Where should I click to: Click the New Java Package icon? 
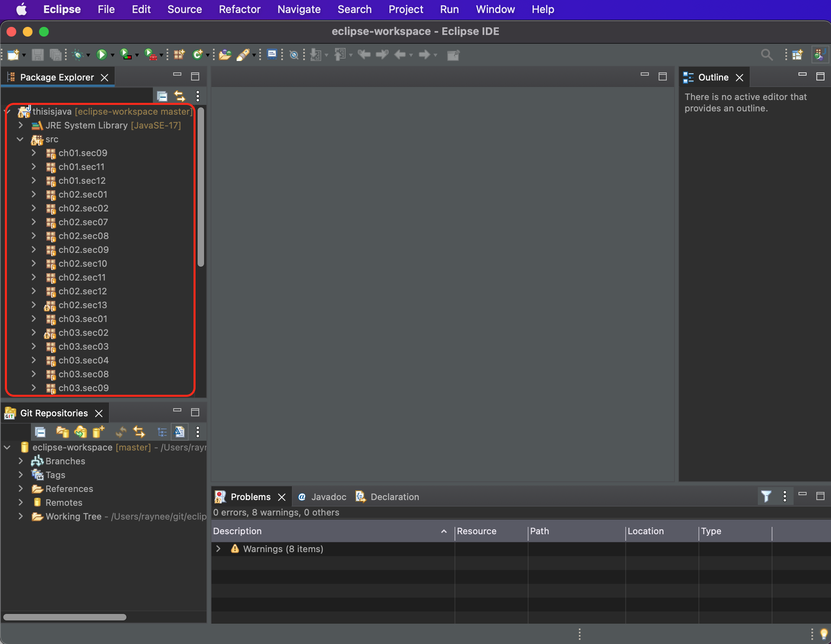(x=179, y=54)
